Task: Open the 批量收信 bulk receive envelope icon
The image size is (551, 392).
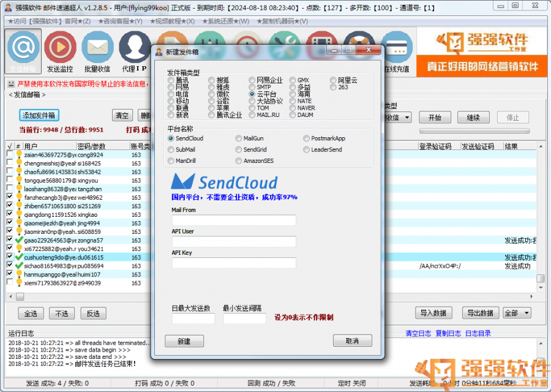Action: [97, 47]
